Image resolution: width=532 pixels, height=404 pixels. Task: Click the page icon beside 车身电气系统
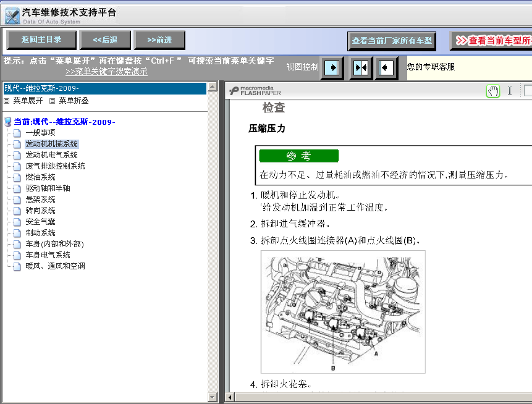17,255
